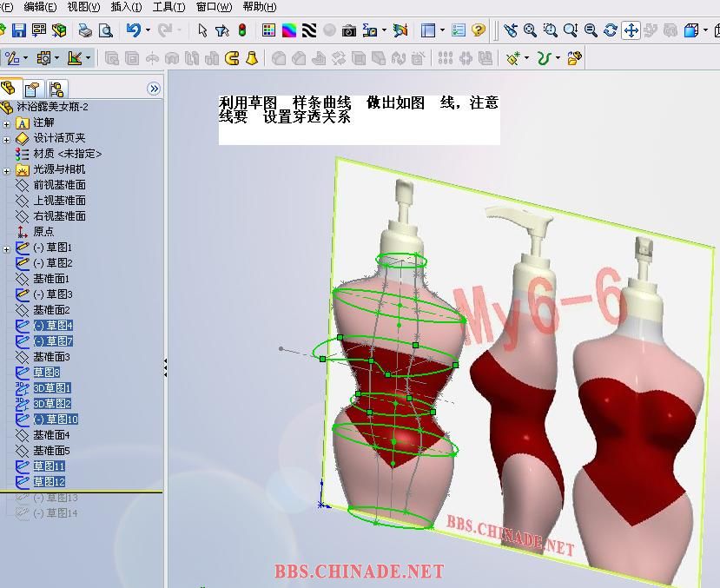Open the undo history dropdown arrow

[x=148, y=30]
